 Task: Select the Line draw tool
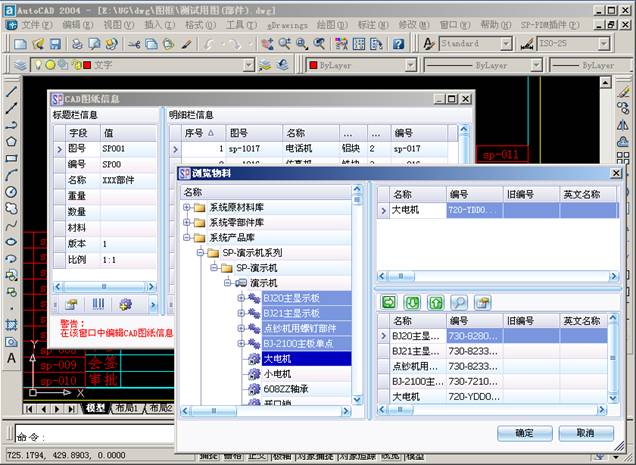click(11, 91)
